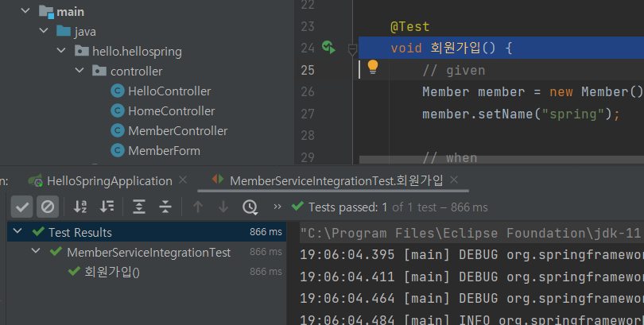Click hello.hellospring package icon
Screen dimensions: 644x325
tap(81, 51)
